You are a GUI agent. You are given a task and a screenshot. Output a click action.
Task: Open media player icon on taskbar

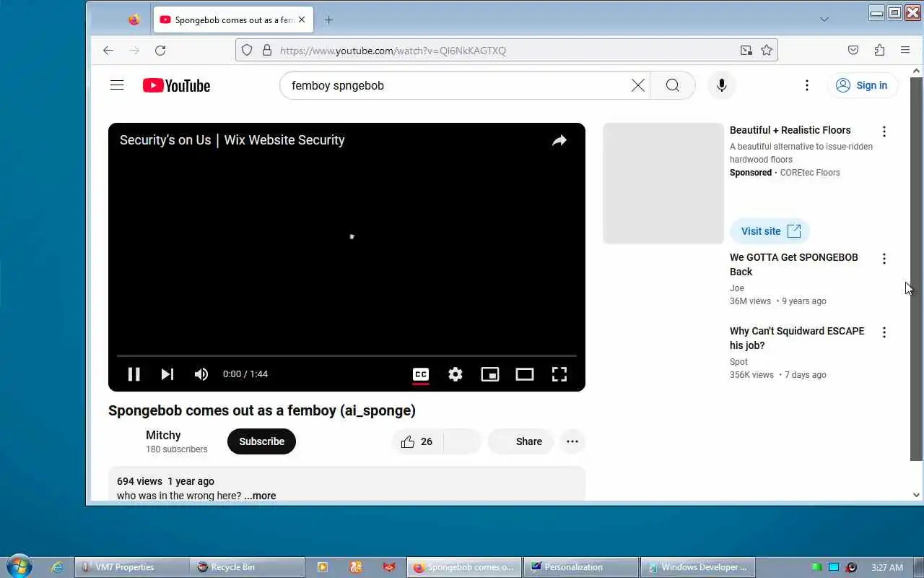323,567
